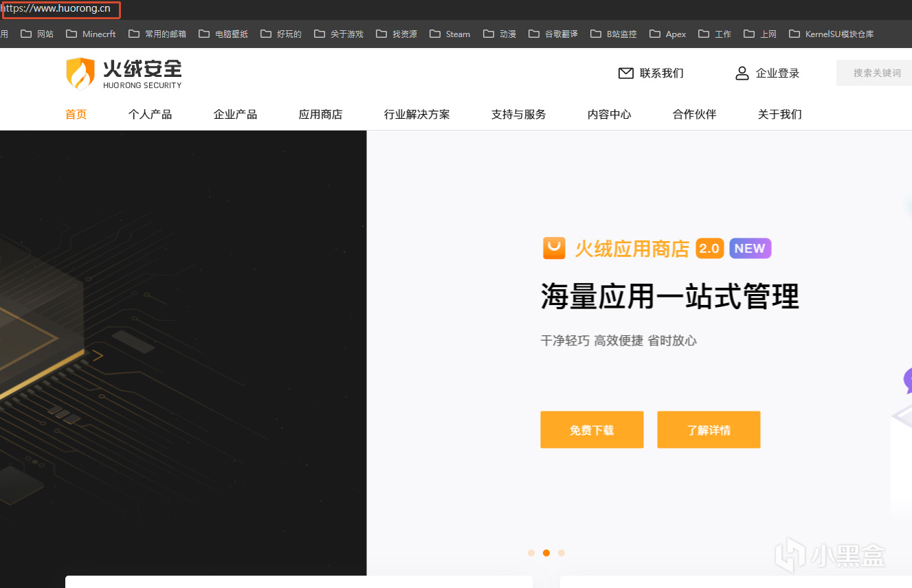This screenshot has width=912, height=588.
Task: Open the 谷歌翻译 bookmark folder
Action: pos(553,34)
